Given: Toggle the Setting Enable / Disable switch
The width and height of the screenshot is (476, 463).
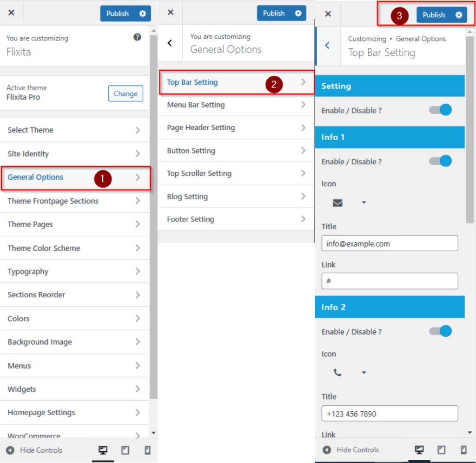Looking at the screenshot, I should [x=441, y=110].
